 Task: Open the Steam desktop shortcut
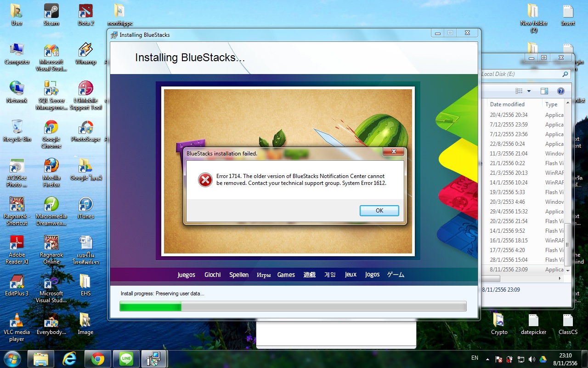(x=51, y=15)
